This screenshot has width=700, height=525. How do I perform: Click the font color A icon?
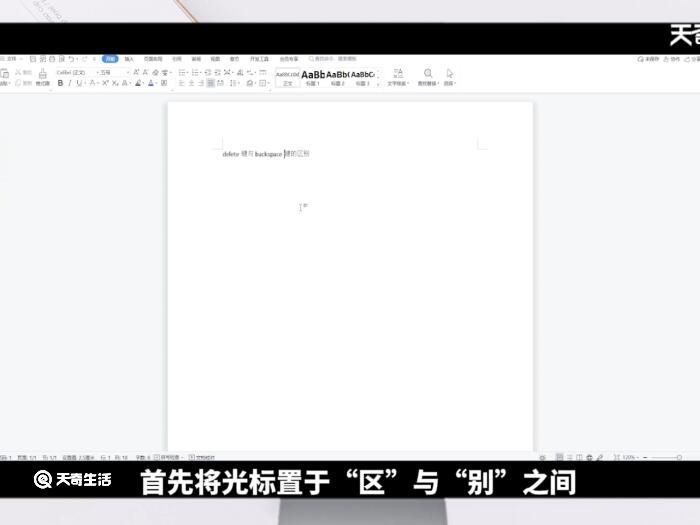151,83
